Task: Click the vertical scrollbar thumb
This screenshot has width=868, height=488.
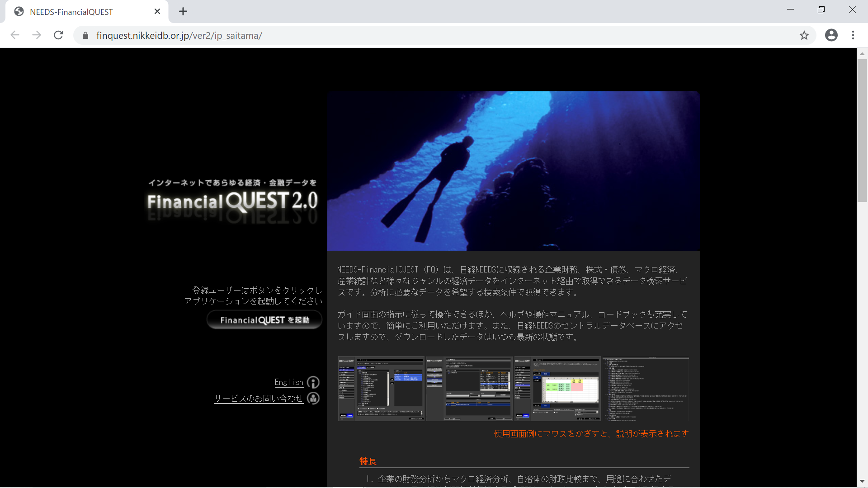Action: tap(862, 130)
